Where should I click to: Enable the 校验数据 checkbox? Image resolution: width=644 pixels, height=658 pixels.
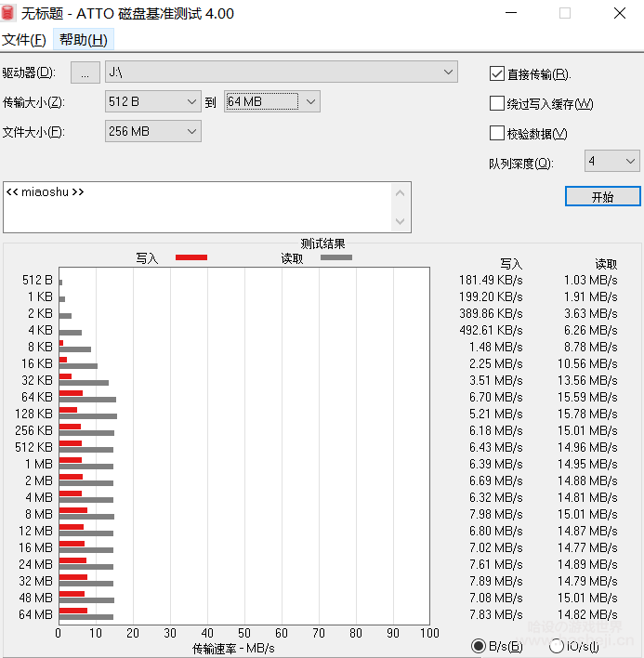pos(497,134)
